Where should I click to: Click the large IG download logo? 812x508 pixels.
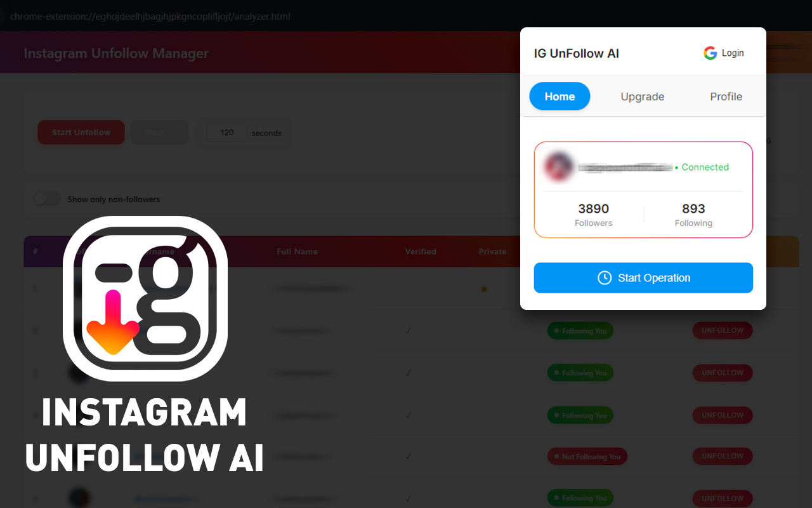click(145, 298)
